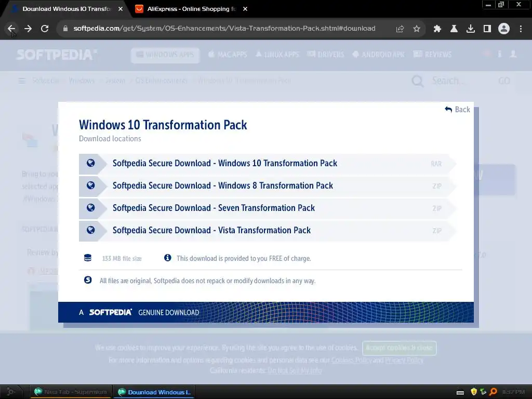Open the browser three-dot menu
The width and height of the screenshot is (532, 399).
point(521,29)
